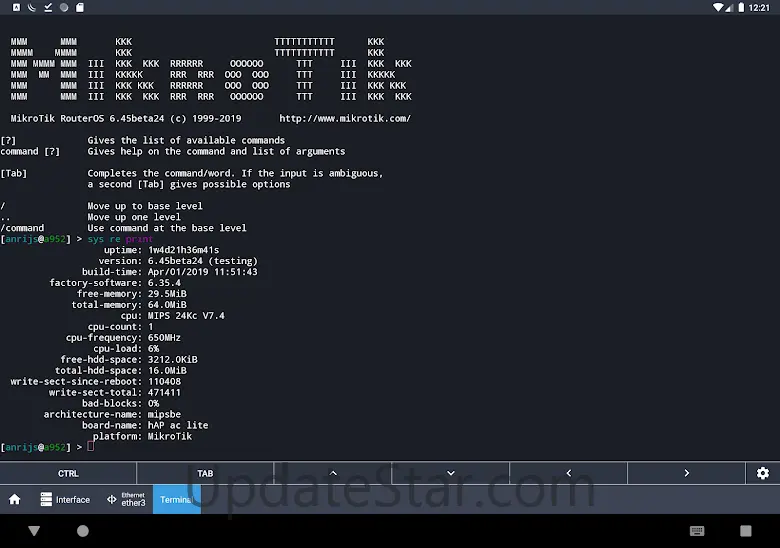Viewport: 780px width, 548px height.
Task: Select platform value MikroTik
Action: (x=170, y=436)
